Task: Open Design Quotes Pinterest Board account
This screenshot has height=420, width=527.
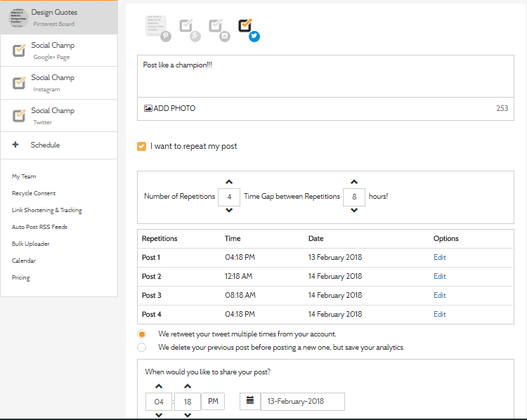Action: pos(59,18)
